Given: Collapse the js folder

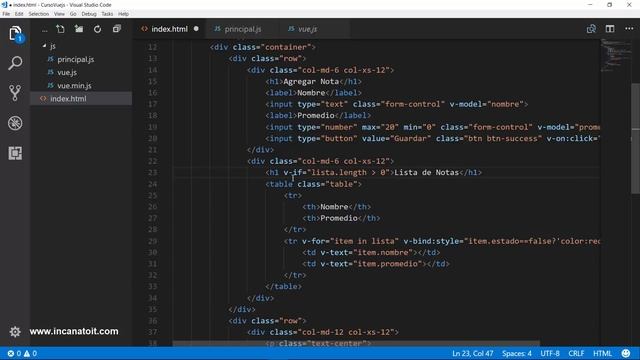Looking at the screenshot, I should (49, 46).
